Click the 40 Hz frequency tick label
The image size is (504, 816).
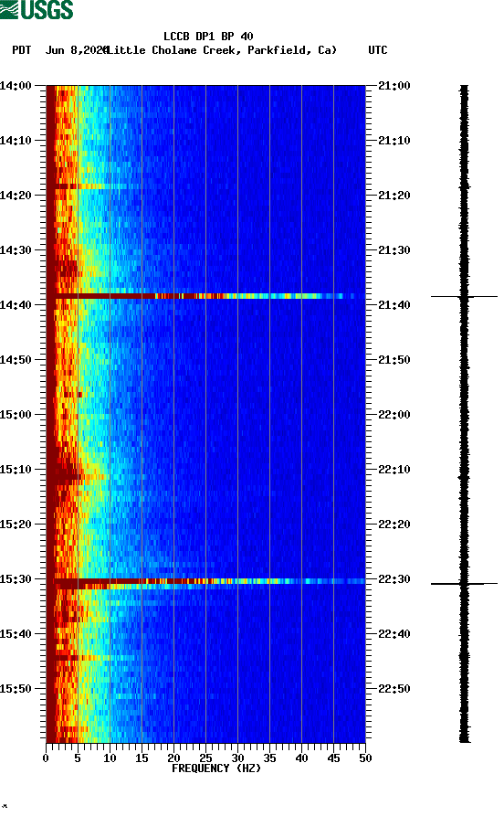pos(301,758)
